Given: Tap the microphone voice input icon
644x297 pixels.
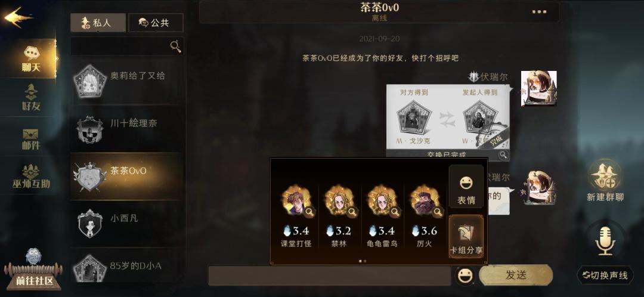Looking at the screenshot, I should click(605, 241).
